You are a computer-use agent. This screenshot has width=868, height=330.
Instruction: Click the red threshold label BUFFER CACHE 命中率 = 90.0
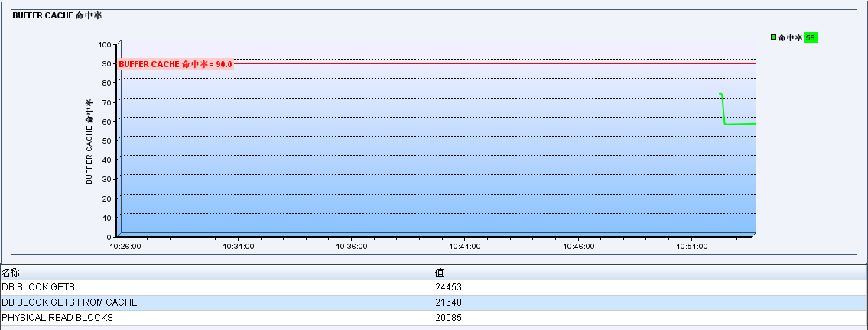pyautogui.click(x=175, y=64)
